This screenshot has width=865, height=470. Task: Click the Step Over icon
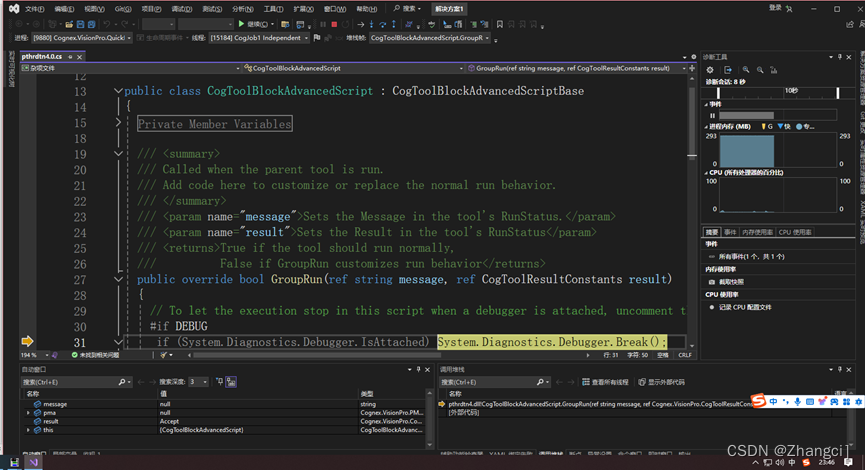pos(382,24)
